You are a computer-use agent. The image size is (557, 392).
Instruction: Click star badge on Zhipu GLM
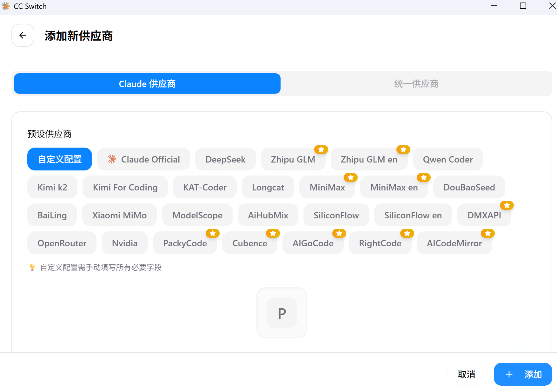coord(321,149)
